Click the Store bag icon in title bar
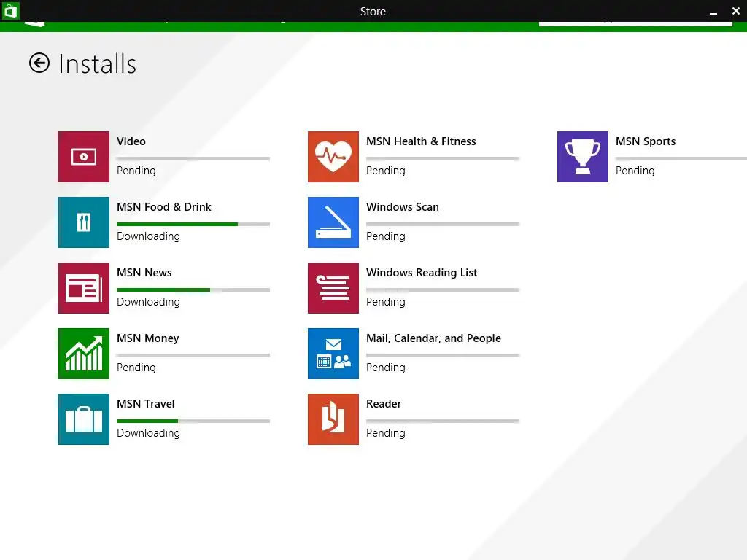The height and width of the screenshot is (560, 747). pos(10,10)
